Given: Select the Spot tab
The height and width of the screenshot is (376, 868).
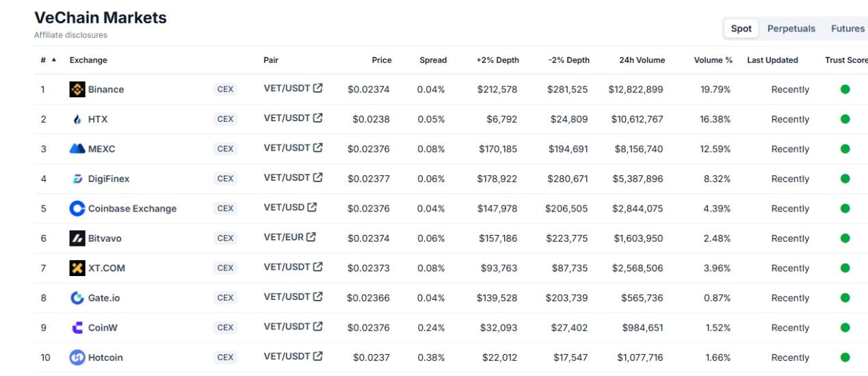Looking at the screenshot, I should (741, 29).
